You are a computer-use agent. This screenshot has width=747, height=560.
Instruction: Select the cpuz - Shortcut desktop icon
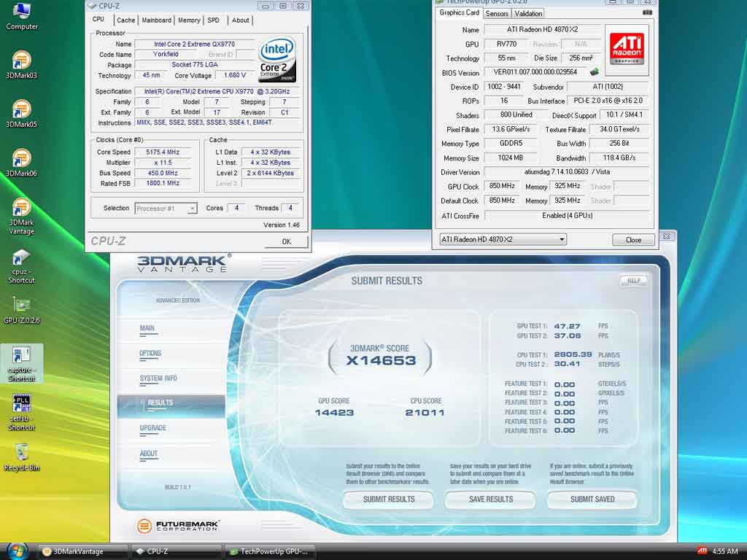point(21,266)
